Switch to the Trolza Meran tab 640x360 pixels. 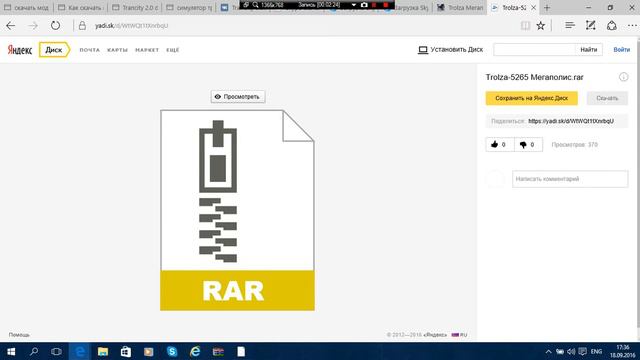[x=460, y=7]
